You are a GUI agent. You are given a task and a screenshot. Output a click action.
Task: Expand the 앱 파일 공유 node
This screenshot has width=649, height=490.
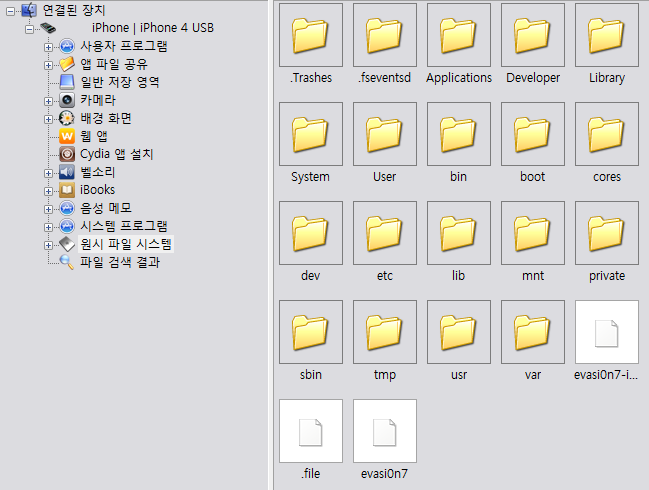click(48, 65)
